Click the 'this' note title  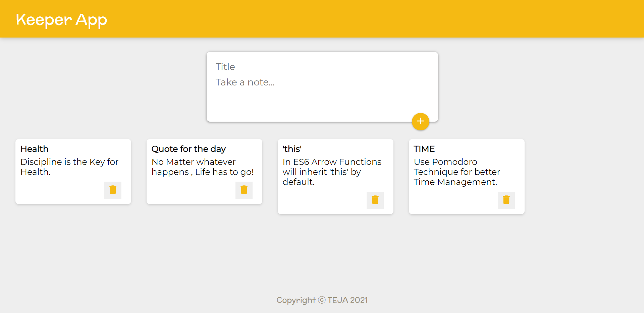point(292,149)
